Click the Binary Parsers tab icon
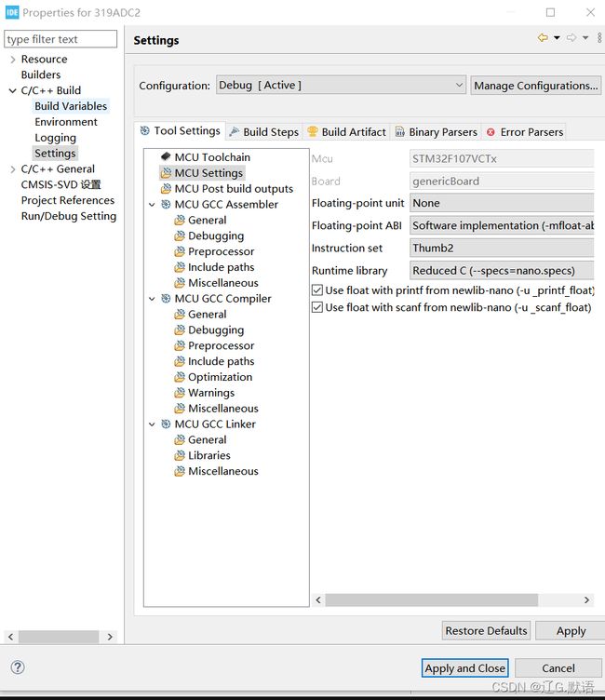Viewport: 605px width, 700px height. (x=400, y=131)
